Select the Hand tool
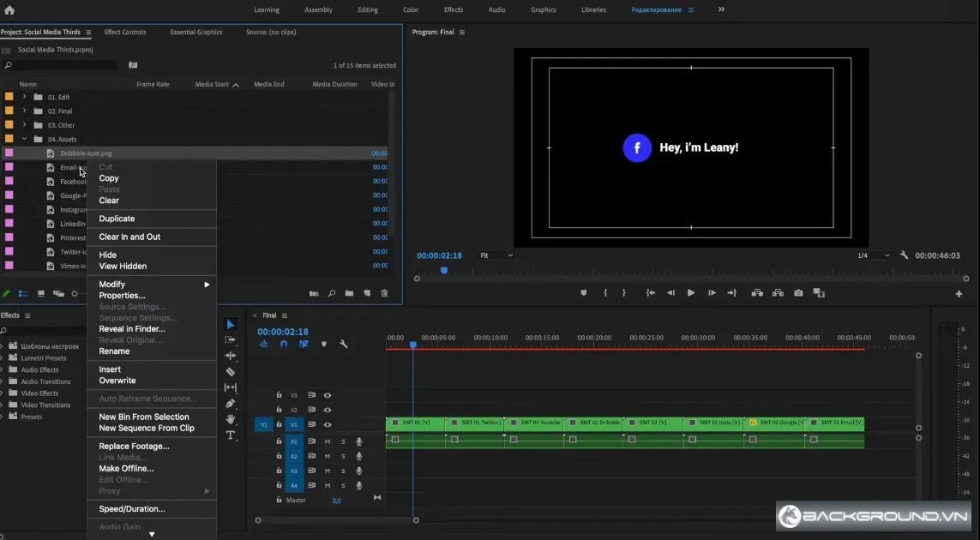Viewport: 980px width, 540px height. tap(231, 419)
